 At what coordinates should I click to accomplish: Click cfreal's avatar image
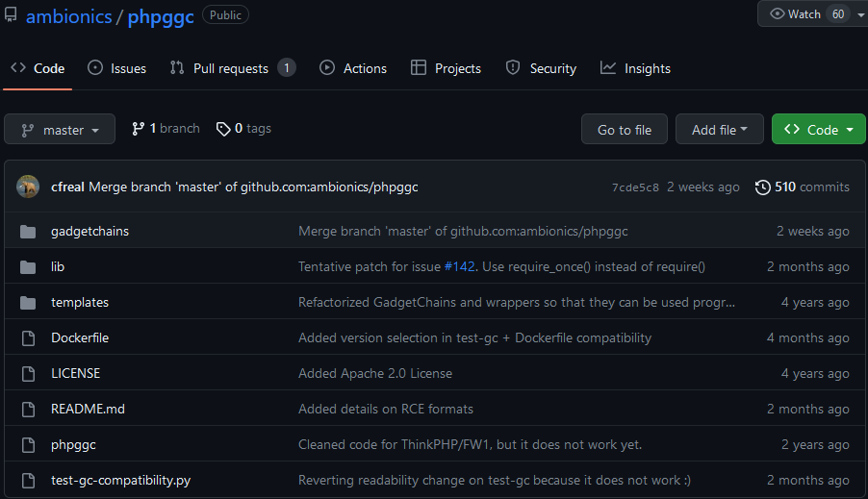[x=28, y=187]
